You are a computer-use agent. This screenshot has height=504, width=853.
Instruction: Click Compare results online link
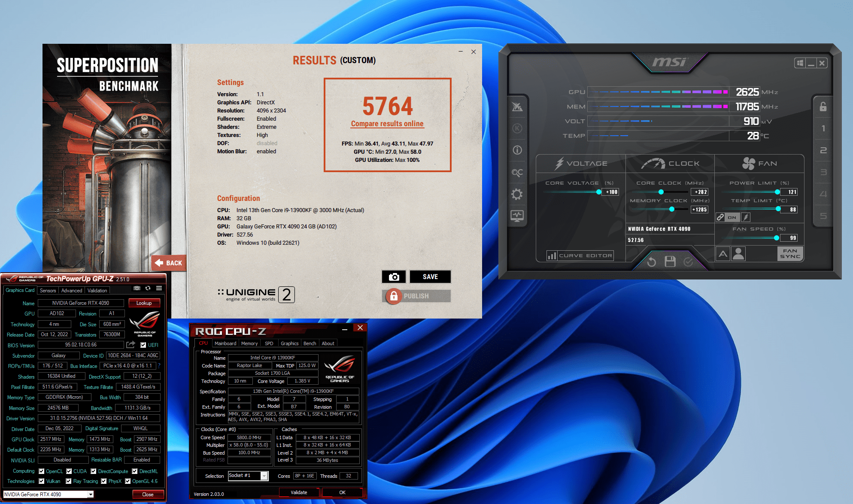pos(387,124)
